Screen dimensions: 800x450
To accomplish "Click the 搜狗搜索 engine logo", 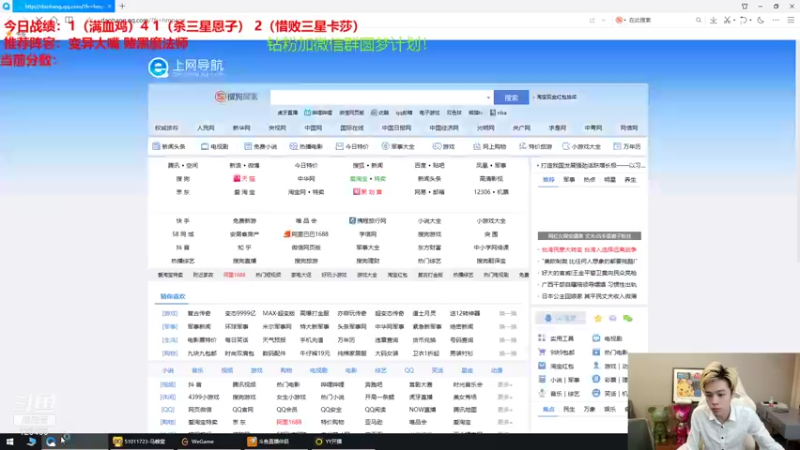I will click(236, 96).
